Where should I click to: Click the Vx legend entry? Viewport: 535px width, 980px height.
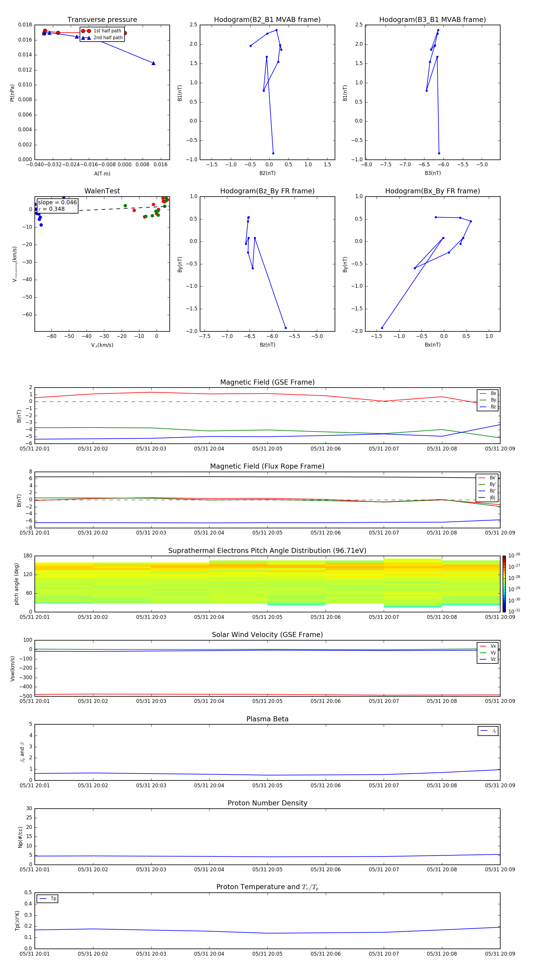[x=488, y=646]
